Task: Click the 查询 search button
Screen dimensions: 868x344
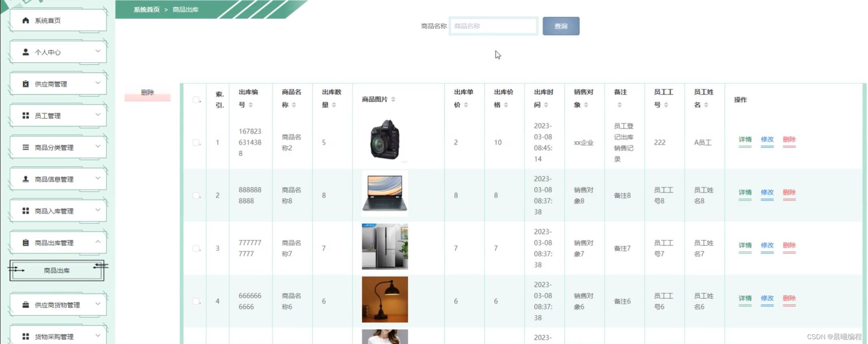Action: pyautogui.click(x=561, y=26)
